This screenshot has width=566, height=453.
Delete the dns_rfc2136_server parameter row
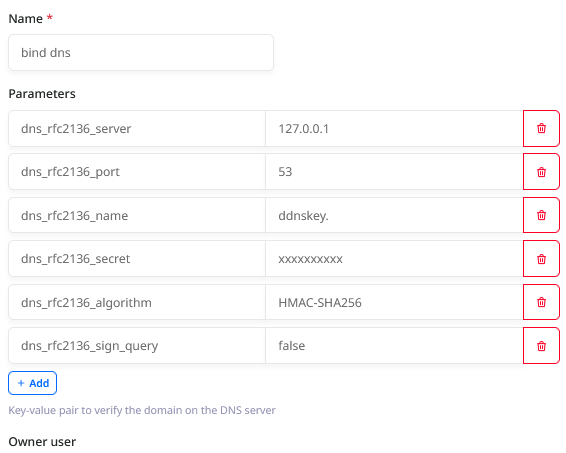[x=541, y=129]
